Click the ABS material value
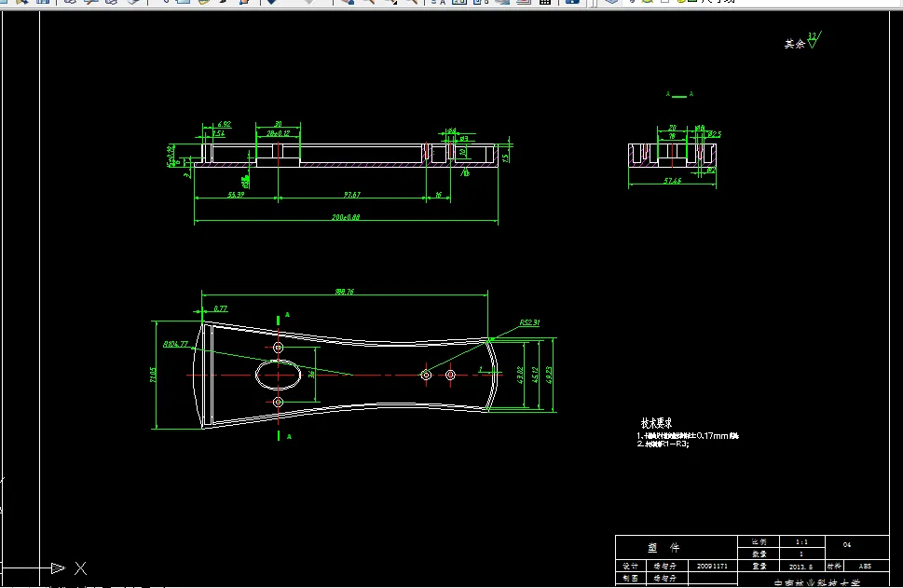Viewport: 903px width, 588px height. click(x=865, y=567)
